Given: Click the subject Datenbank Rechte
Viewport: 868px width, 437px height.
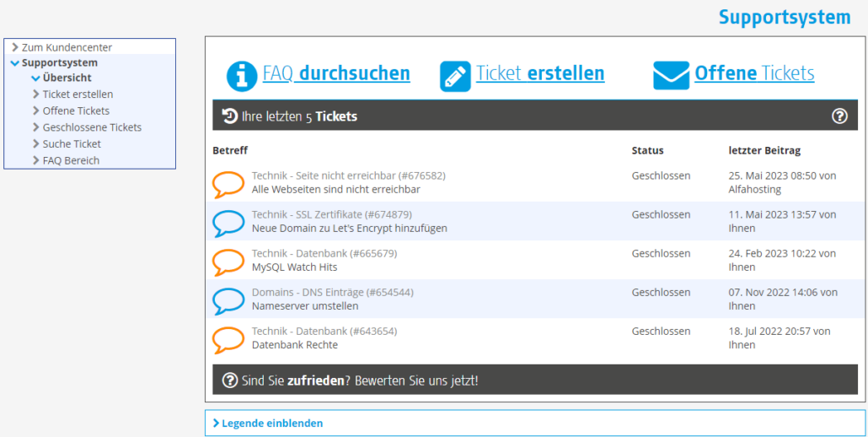Looking at the screenshot, I should [294, 344].
